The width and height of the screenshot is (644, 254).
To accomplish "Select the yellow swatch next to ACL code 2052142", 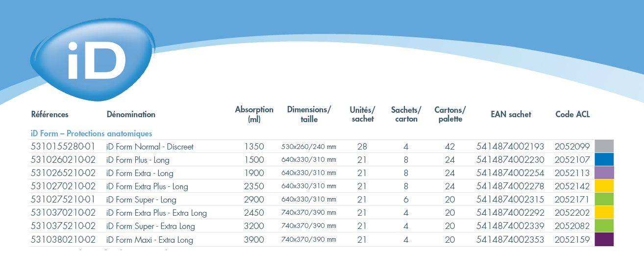I will tap(604, 186).
